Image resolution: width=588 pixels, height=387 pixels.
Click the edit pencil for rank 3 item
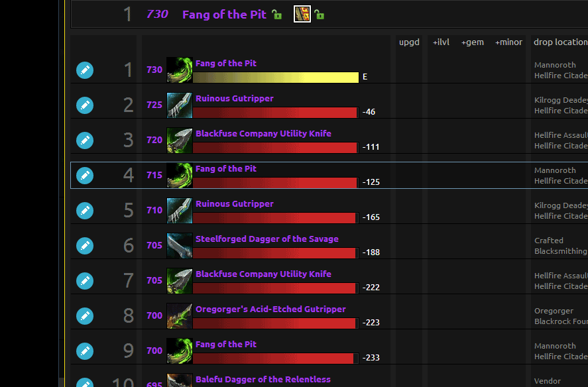[85, 140]
